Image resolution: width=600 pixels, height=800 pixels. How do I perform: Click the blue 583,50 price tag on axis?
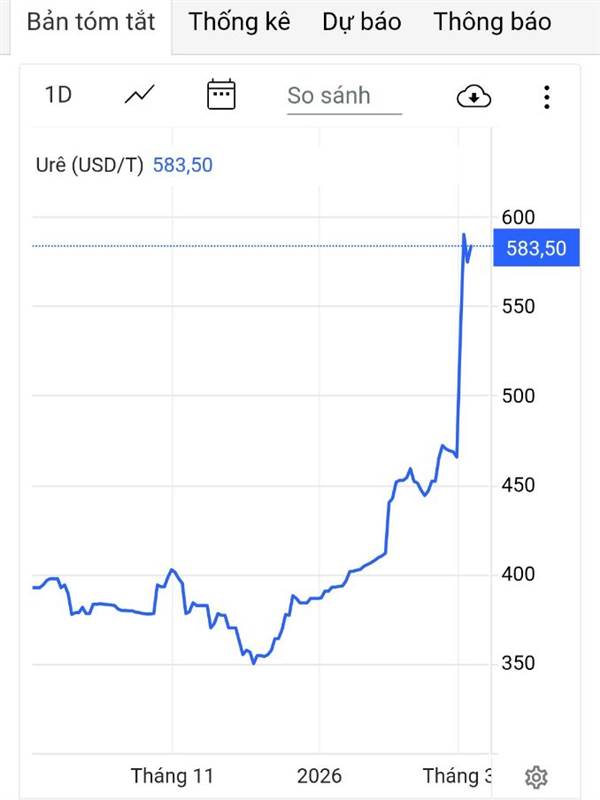(x=536, y=248)
